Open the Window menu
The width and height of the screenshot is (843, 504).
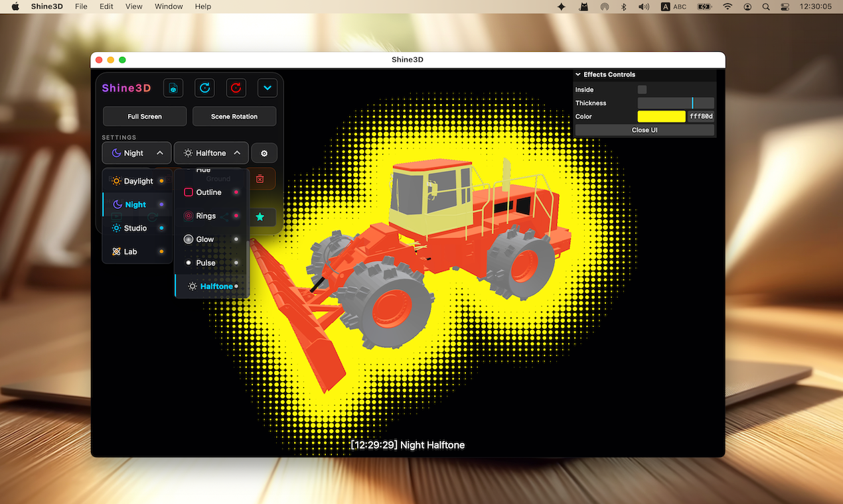168,7
